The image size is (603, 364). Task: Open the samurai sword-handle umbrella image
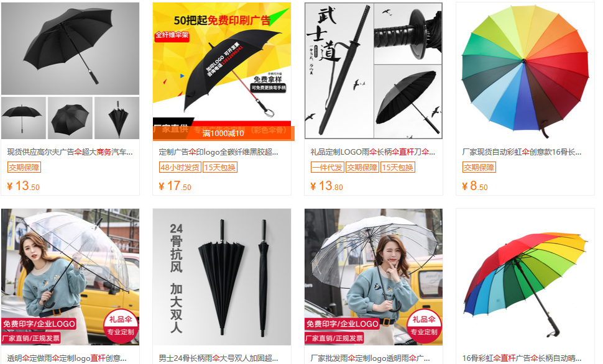tap(374, 71)
